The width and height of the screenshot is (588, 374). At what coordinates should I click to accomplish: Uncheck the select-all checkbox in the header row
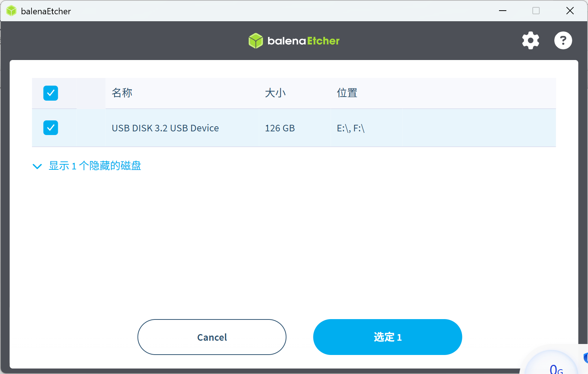point(51,93)
